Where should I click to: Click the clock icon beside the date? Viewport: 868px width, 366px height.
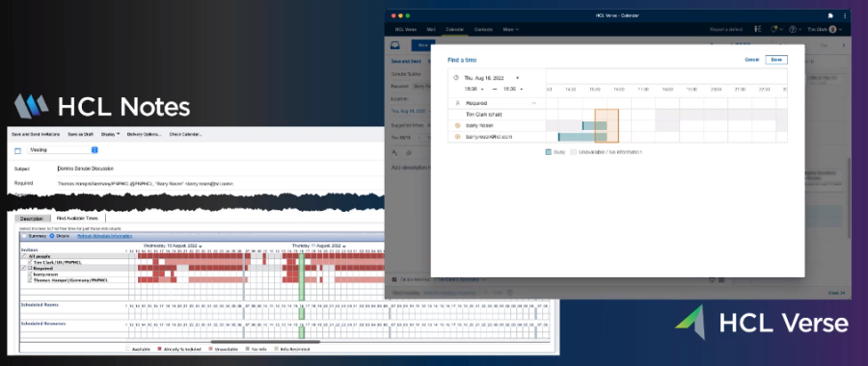[x=455, y=77]
